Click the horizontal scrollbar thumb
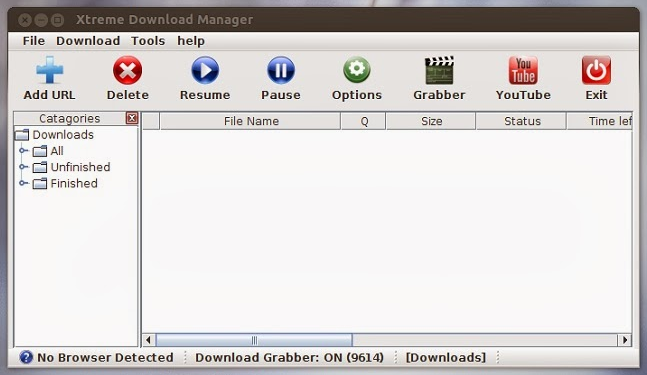 [254, 340]
